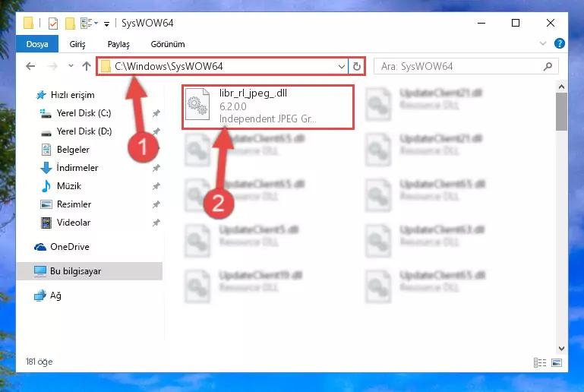This screenshot has height=392, width=584.
Task: Click the Ara: SysWOW64 search field
Action: coord(466,66)
